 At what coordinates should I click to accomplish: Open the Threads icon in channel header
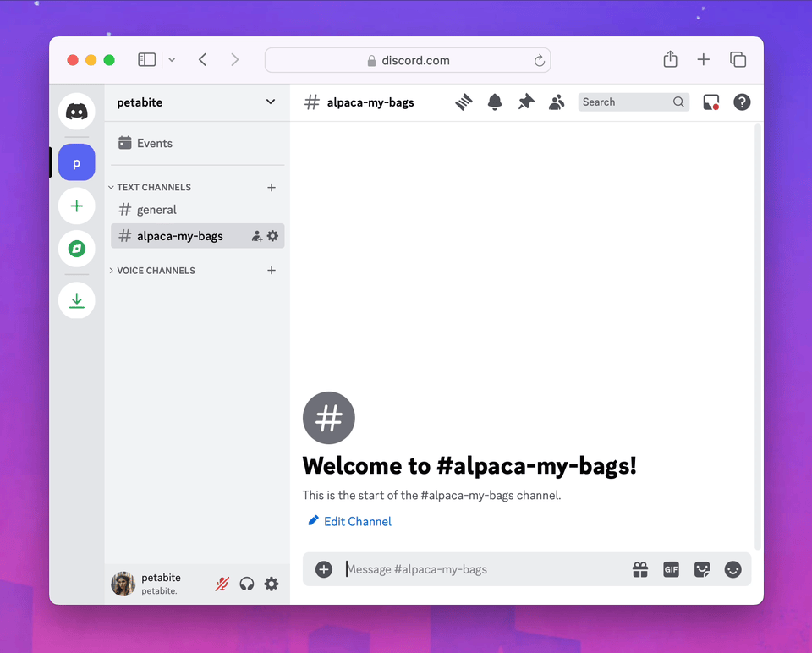point(464,102)
